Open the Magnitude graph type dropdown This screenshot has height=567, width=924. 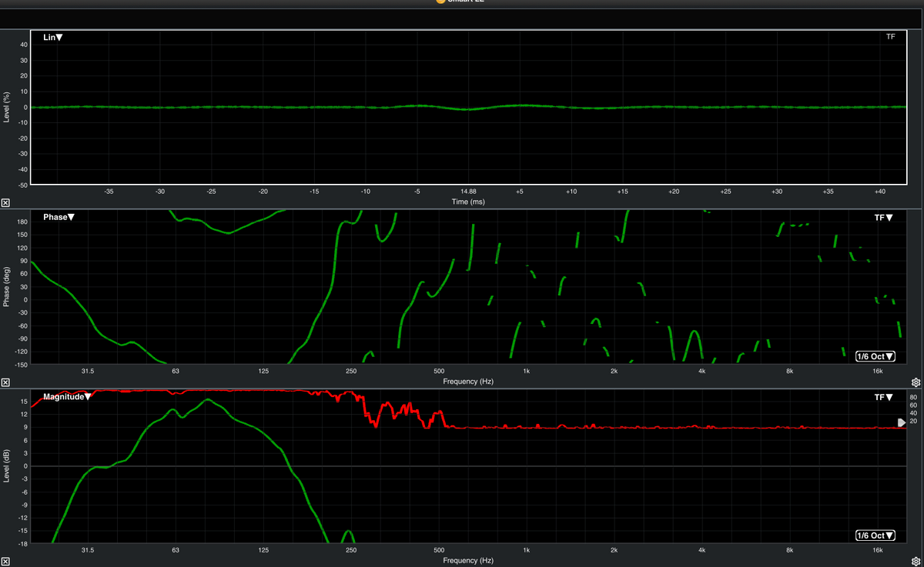point(68,396)
